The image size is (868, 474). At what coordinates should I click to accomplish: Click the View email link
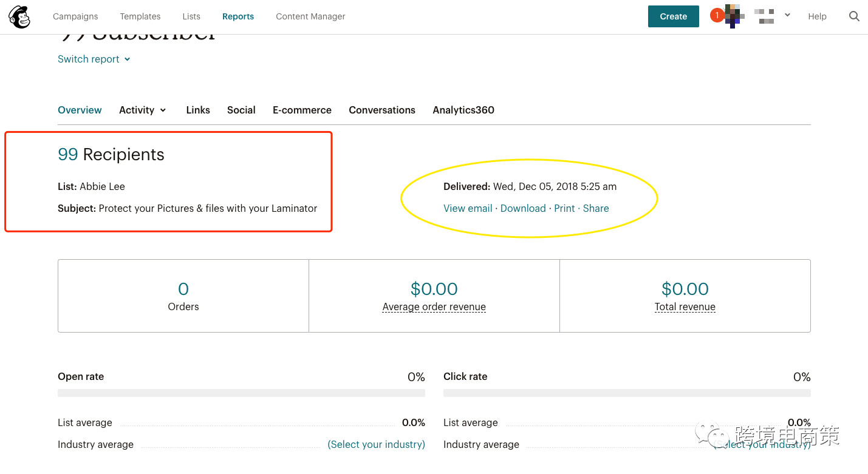468,208
